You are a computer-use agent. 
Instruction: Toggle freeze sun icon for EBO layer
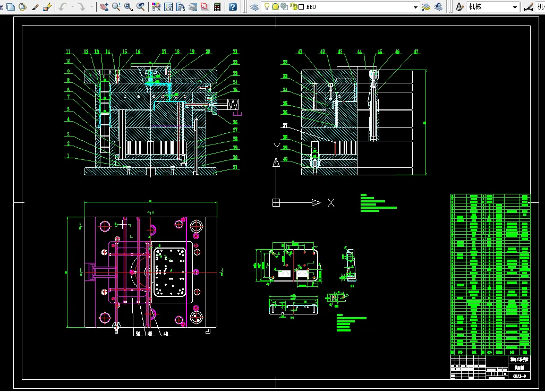point(275,6)
